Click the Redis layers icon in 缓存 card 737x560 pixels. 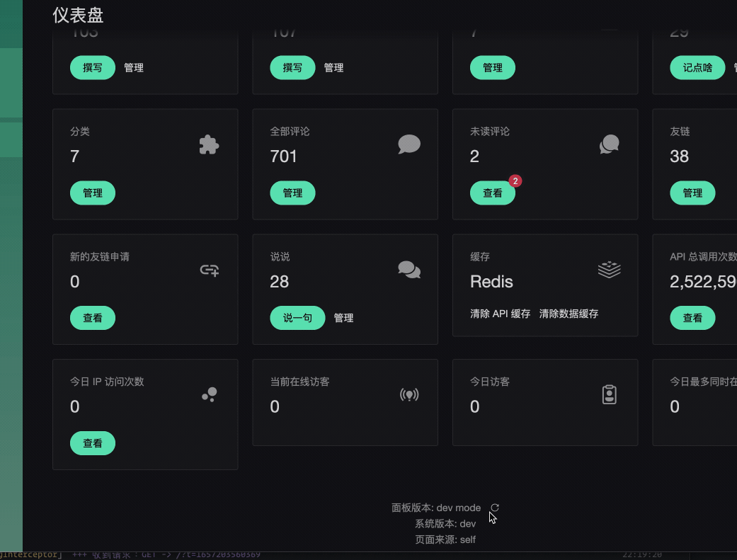(609, 270)
